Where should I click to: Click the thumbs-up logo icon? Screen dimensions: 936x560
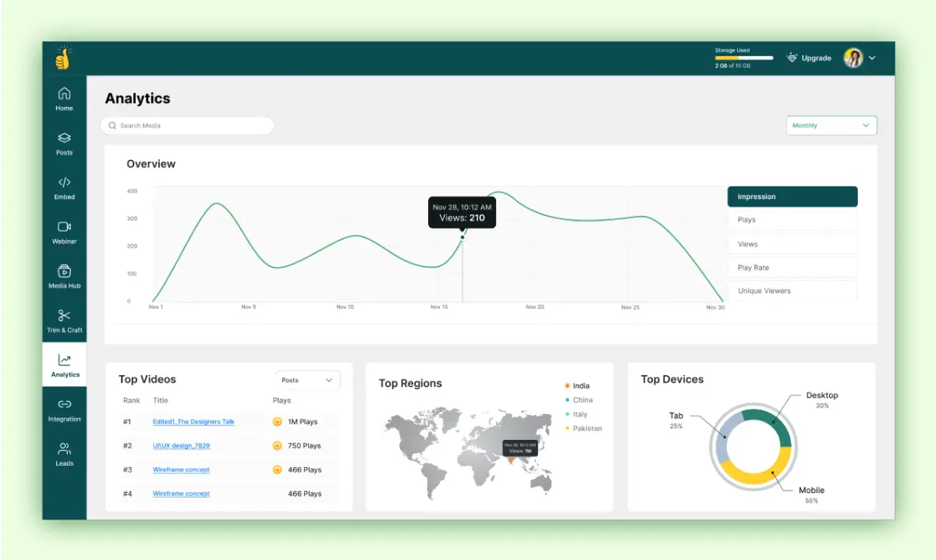(x=62, y=58)
